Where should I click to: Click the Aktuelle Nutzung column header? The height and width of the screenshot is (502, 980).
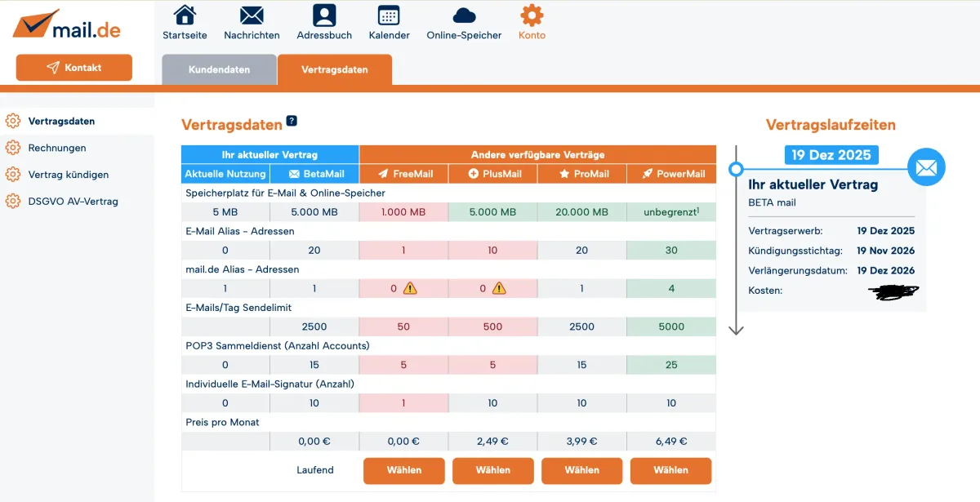(x=225, y=174)
